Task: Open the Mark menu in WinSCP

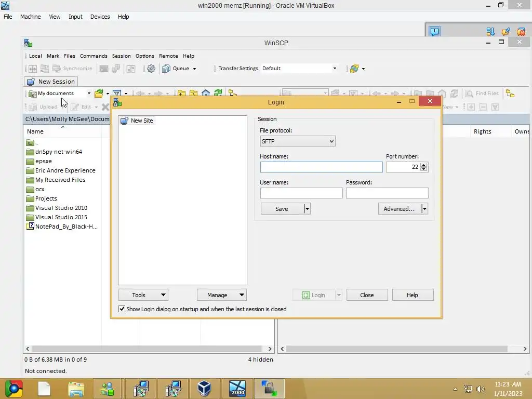Action: 53,56
